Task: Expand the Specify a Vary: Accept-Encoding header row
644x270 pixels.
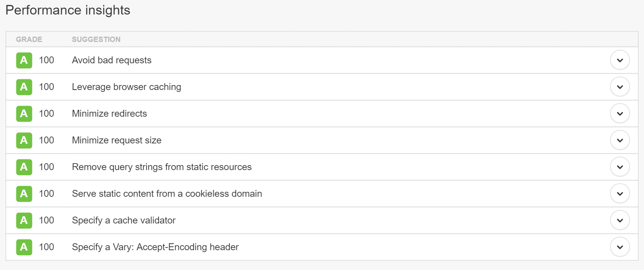Action: click(620, 247)
